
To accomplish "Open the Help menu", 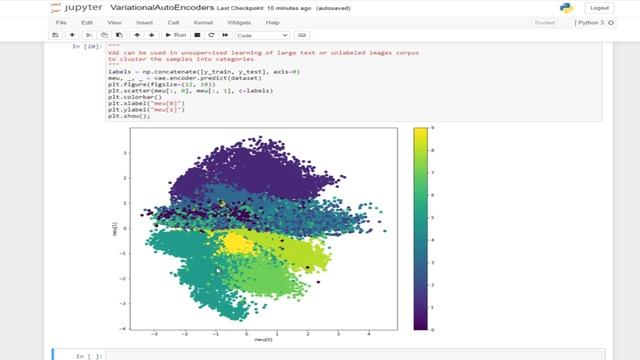I will point(272,22).
